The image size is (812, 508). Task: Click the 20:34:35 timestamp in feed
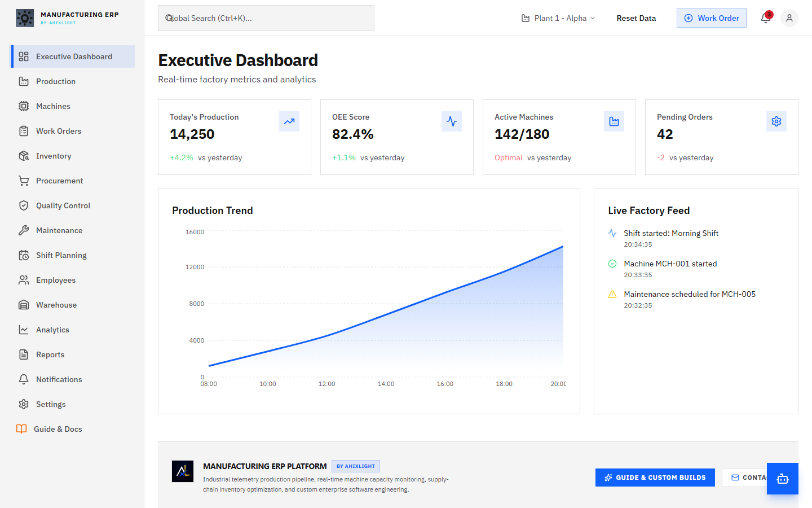pos(638,244)
